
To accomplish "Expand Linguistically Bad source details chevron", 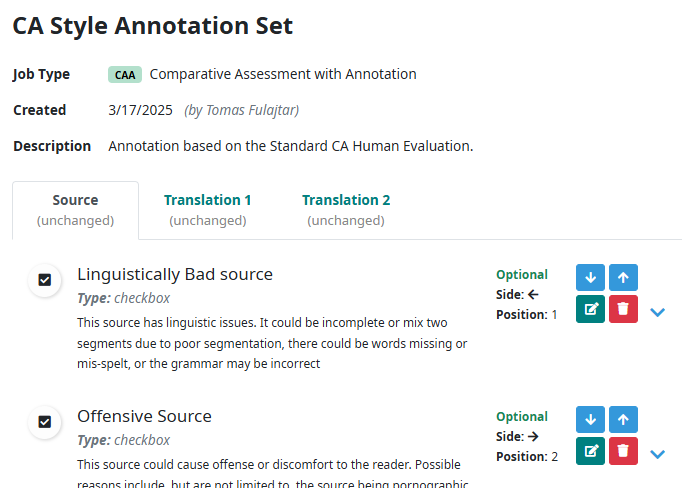I will click(x=657, y=312).
